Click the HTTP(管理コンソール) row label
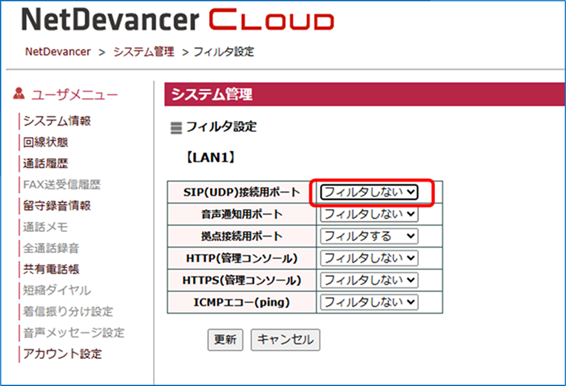The width and height of the screenshot is (566, 386). pos(241,258)
